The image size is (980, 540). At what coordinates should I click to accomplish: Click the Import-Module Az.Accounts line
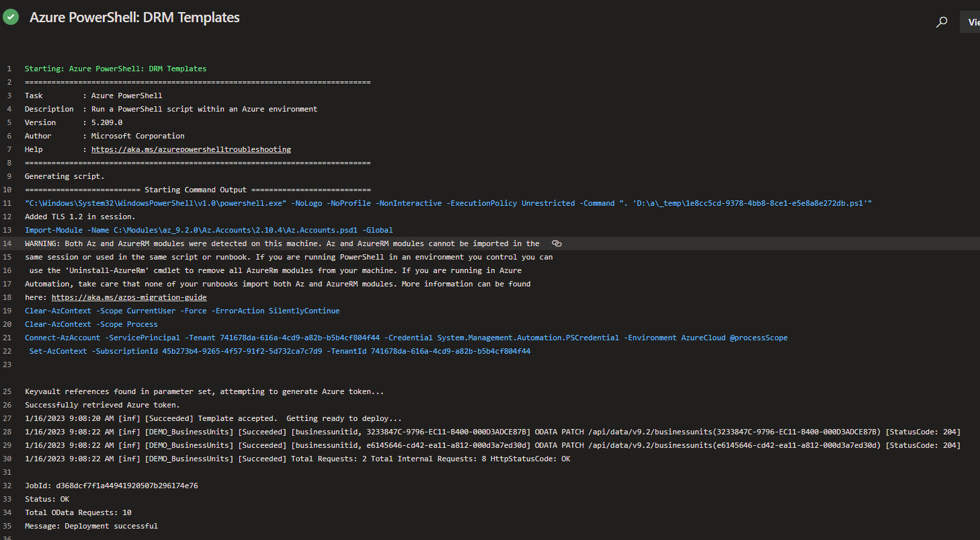click(208, 230)
